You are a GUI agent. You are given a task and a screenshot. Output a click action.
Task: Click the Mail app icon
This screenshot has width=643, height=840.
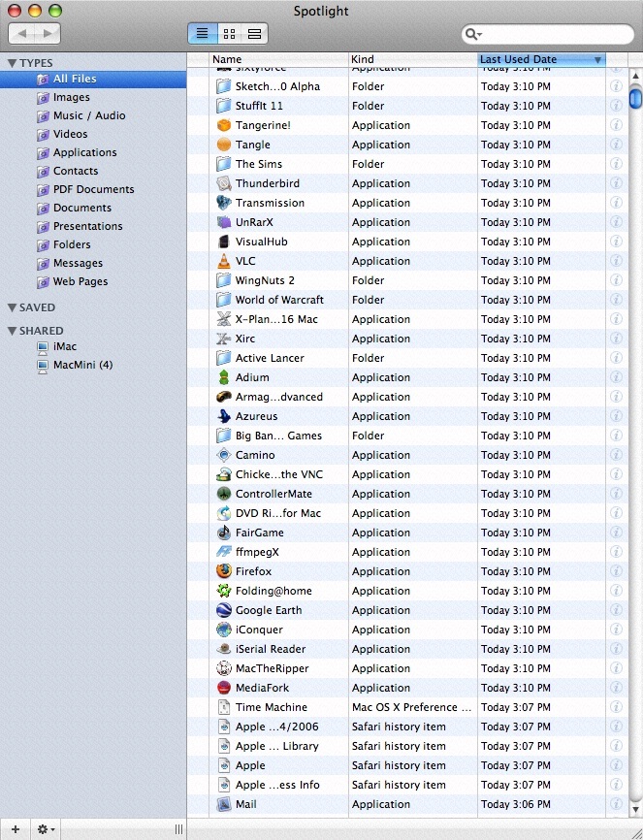pyautogui.click(x=223, y=804)
